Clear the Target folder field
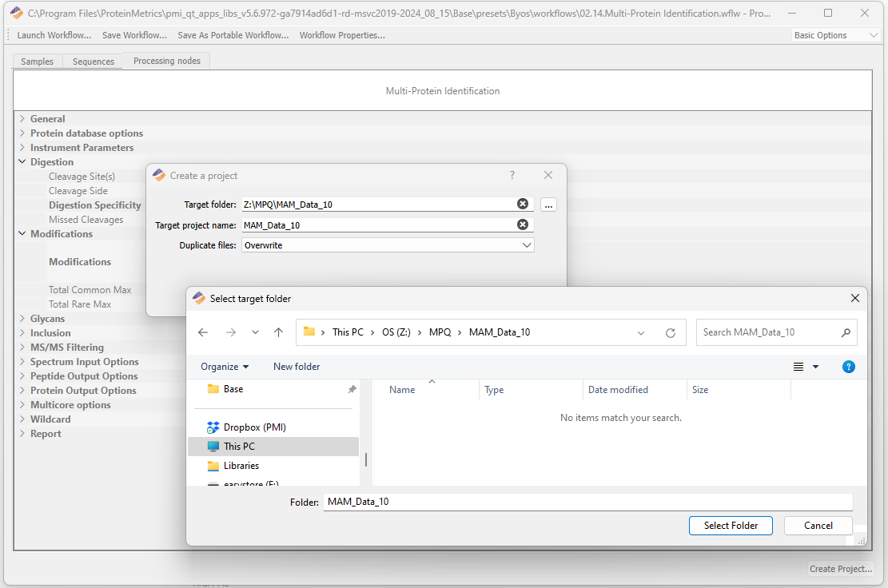Viewport: 888px width, 588px height. click(523, 204)
